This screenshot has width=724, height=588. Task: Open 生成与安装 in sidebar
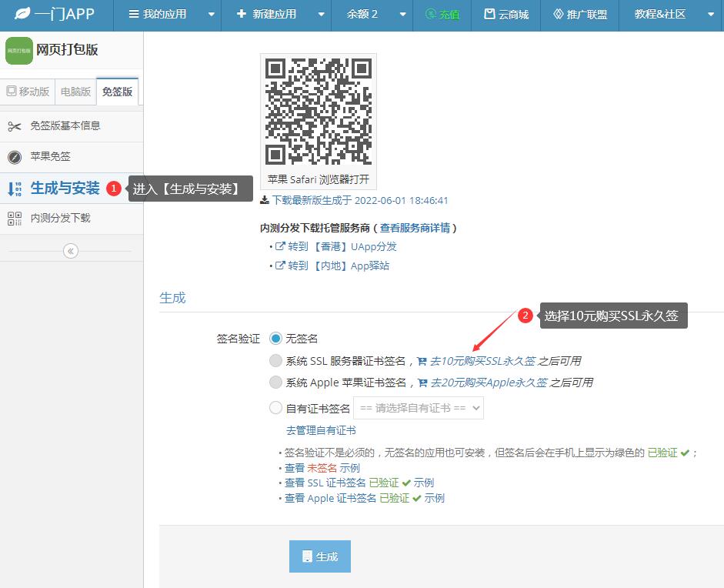[72, 189]
